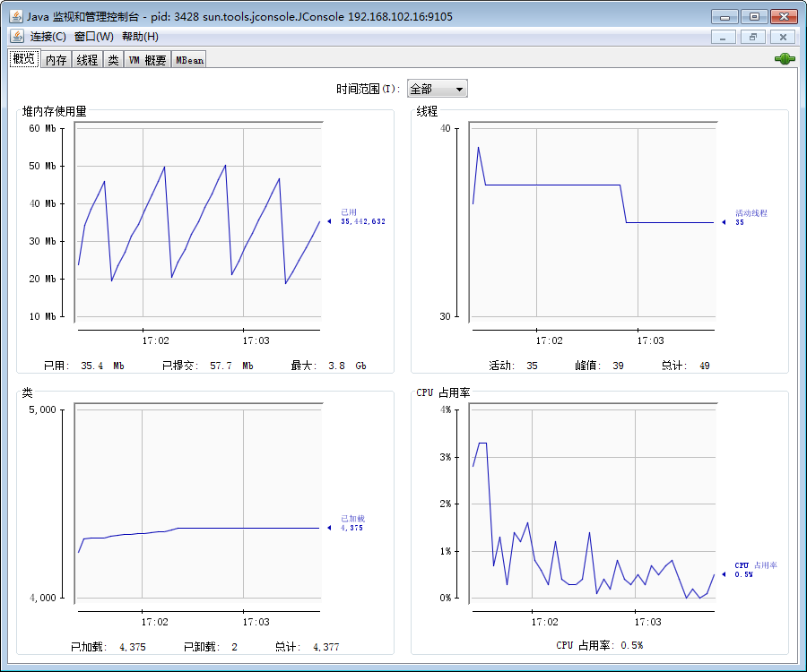
Task: Click the Java icon in the title bar
Action: (15, 16)
